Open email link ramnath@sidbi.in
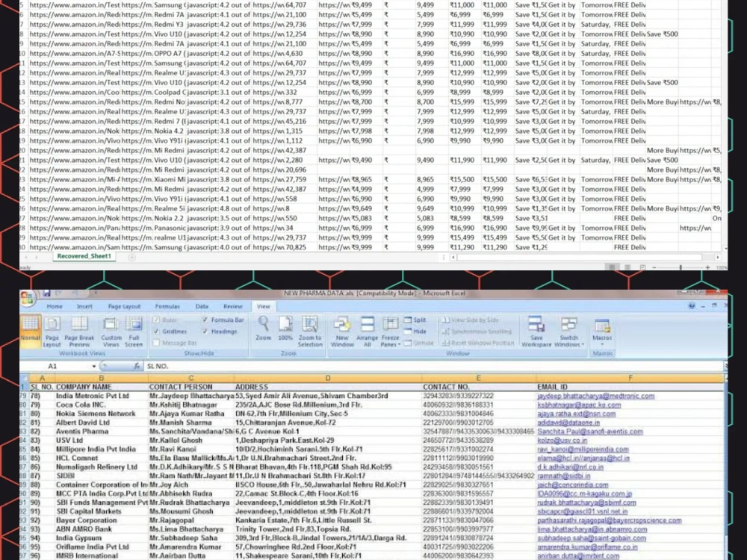The width and height of the screenshot is (747, 560). 563,476
